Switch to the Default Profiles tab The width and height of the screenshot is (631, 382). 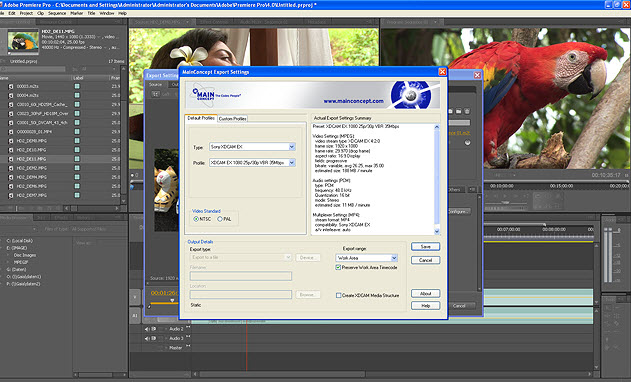[x=201, y=118]
